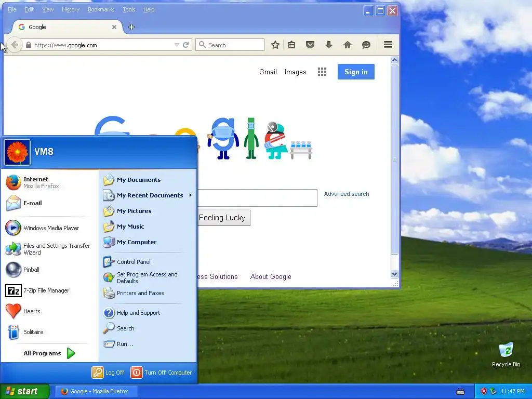This screenshot has width=532, height=399.
Task: Open the Downloads arrow icon
Action: point(329,45)
